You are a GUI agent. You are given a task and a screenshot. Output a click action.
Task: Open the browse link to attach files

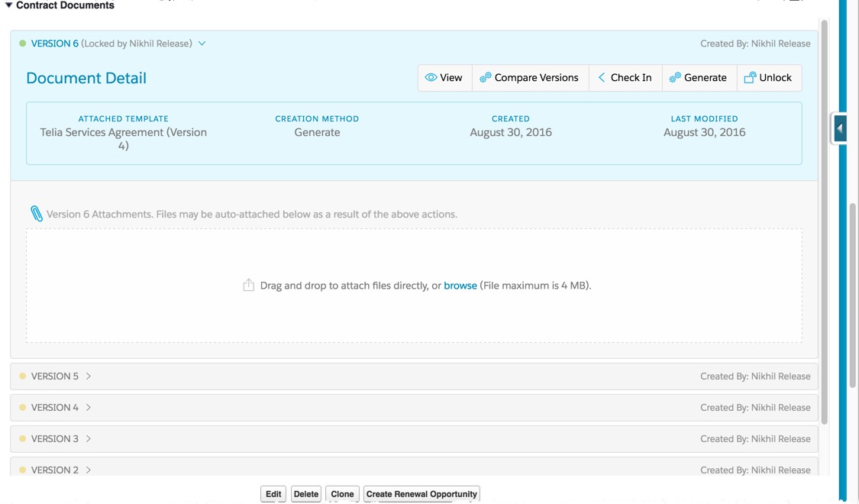[460, 286]
